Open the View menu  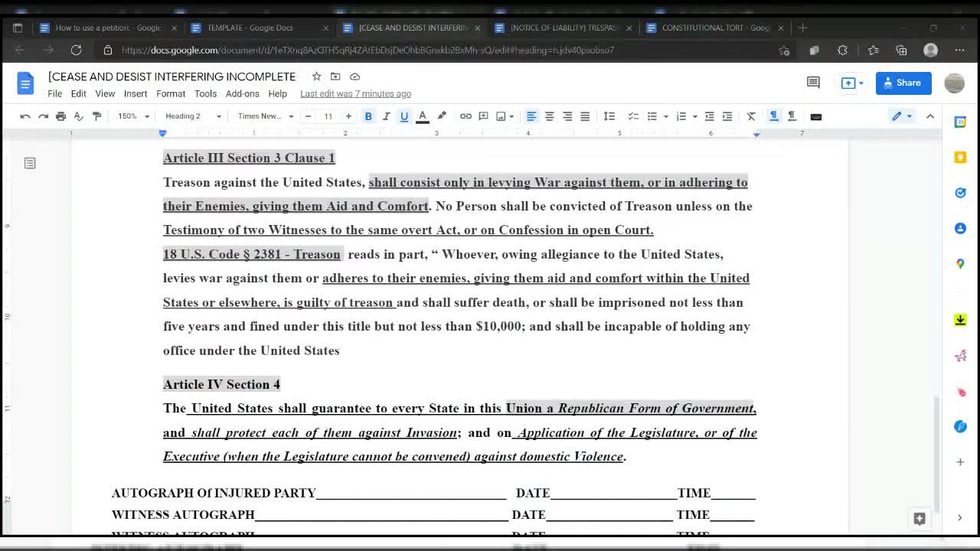105,93
